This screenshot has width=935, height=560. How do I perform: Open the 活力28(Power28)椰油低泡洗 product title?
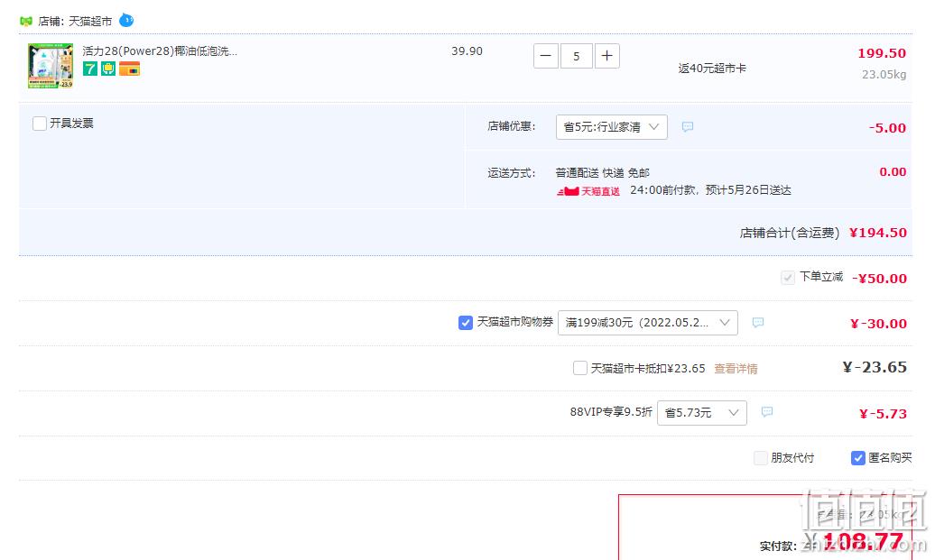(x=160, y=51)
